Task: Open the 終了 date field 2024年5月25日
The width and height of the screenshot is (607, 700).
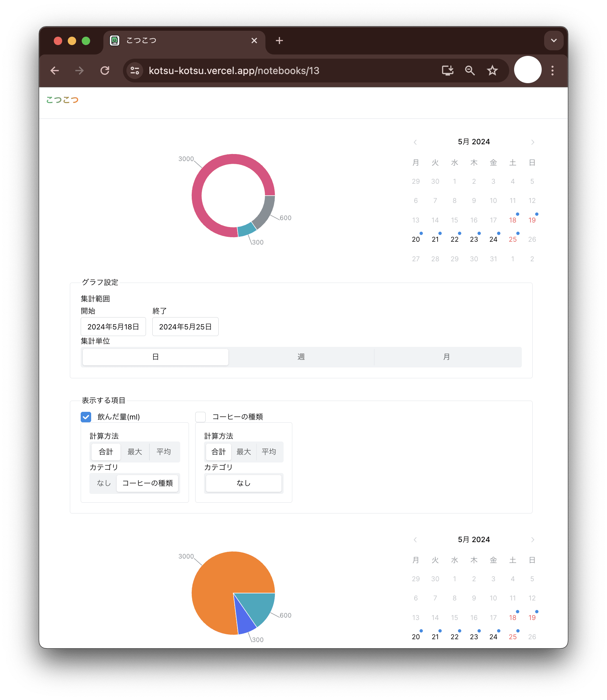Action: [x=185, y=327]
